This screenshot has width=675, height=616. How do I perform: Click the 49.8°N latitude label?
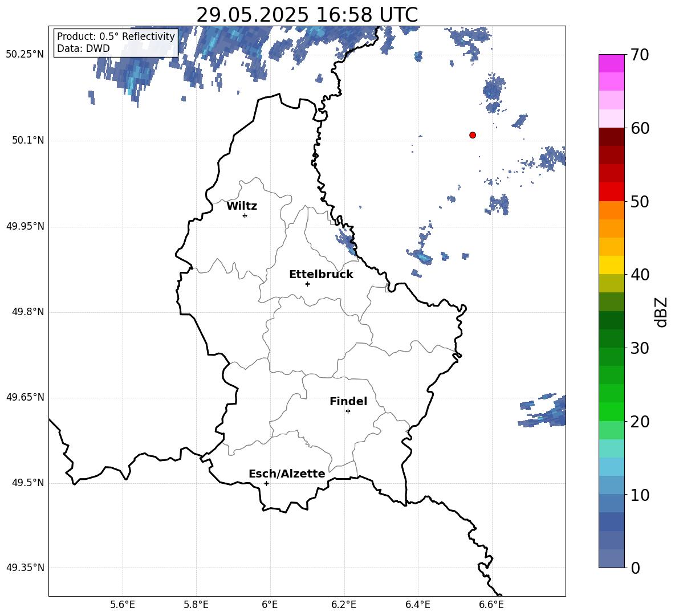tap(28, 312)
